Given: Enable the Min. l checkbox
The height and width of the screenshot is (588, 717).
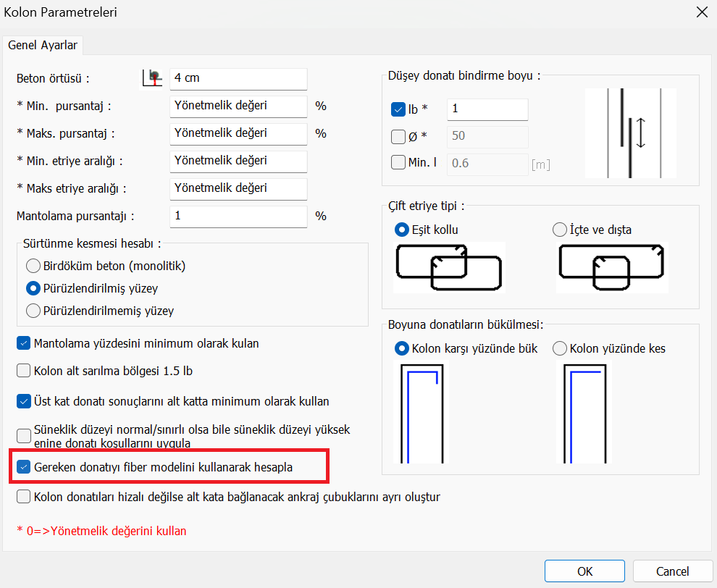Looking at the screenshot, I should coord(398,163).
